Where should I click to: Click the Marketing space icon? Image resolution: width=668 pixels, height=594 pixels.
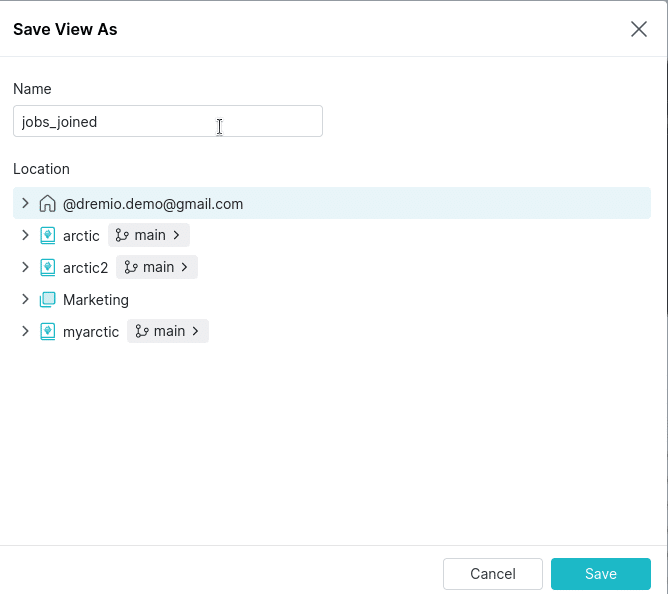(x=47, y=300)
